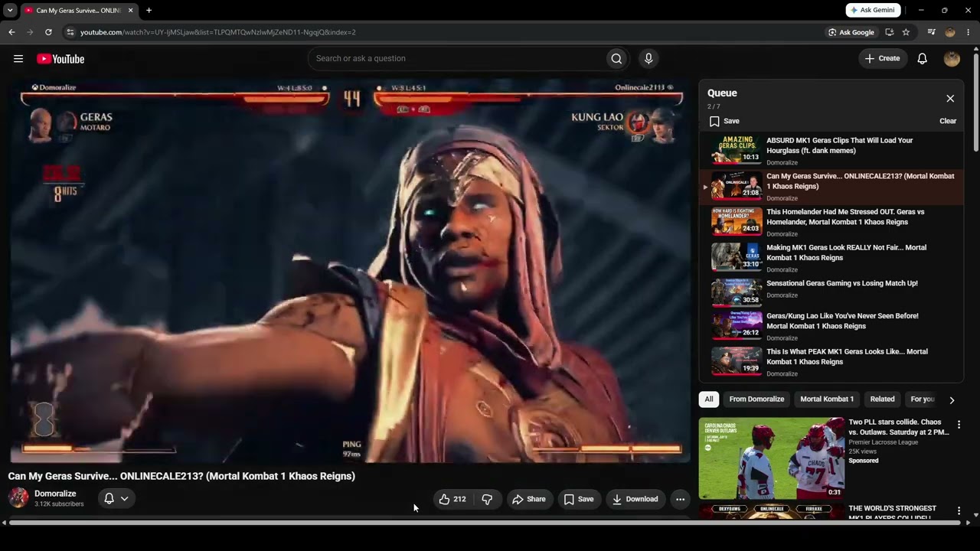Image resolution: width=980 pixels, height=551 pixels.
Task: Select the Mortal Kombat 1 chip
Action: (827, 399)
